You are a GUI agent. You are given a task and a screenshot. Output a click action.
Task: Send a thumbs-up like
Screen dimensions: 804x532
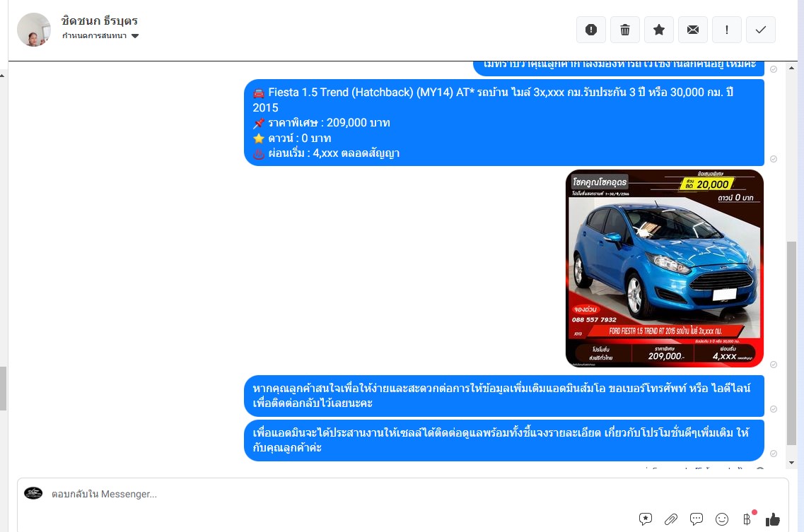click(773, 519)
